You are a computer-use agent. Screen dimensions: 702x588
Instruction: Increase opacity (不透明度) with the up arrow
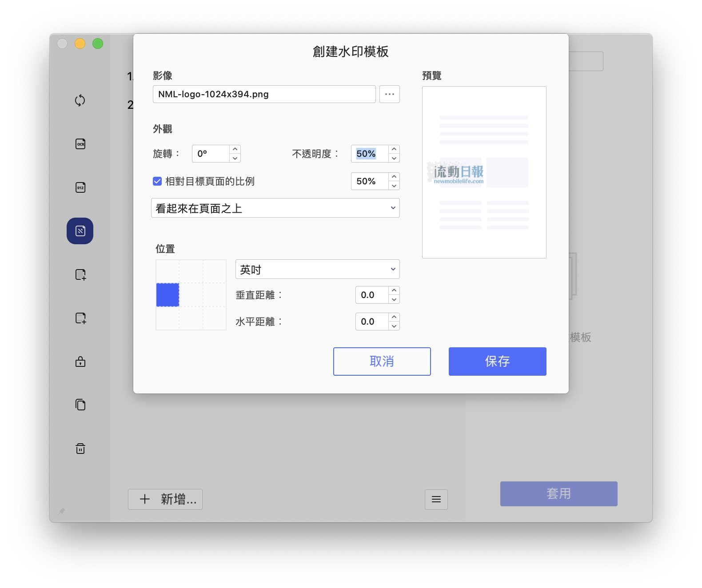[394, 149]
